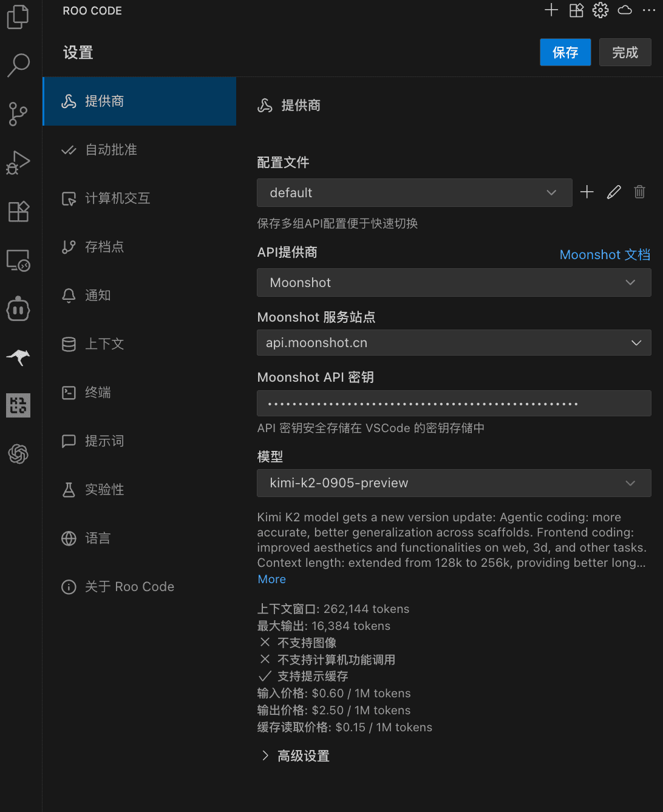663x812 pixels.
Task: Open the Roo Code kangaroo icon in activity bar
Action: pos(18,357)
